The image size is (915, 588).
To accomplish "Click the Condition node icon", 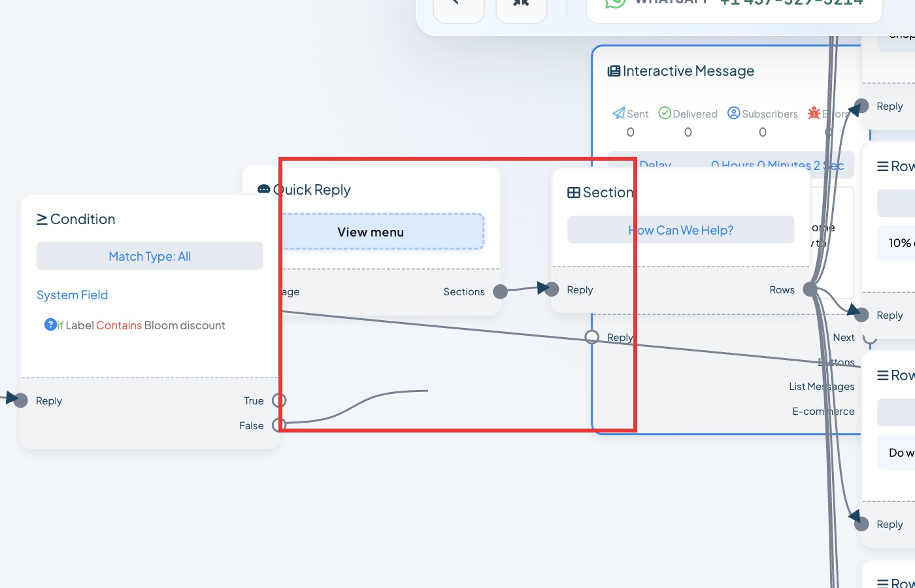I will (x=42, y=219).
